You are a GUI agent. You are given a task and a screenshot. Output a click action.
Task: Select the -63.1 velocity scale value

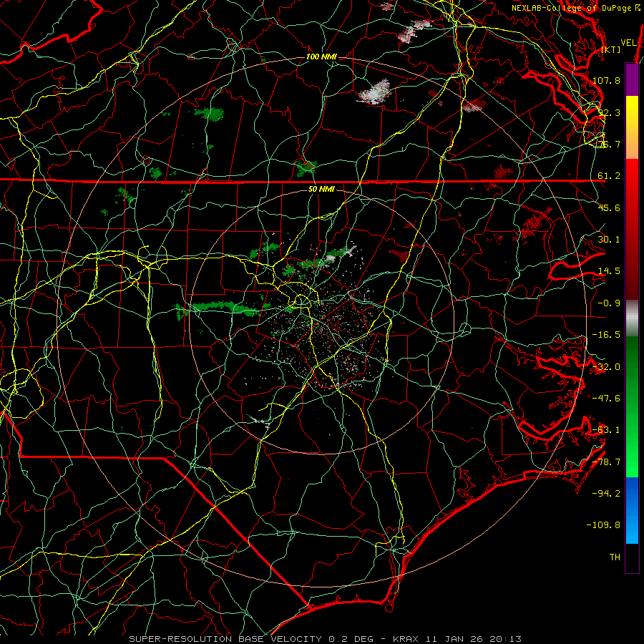coord(606,430)
